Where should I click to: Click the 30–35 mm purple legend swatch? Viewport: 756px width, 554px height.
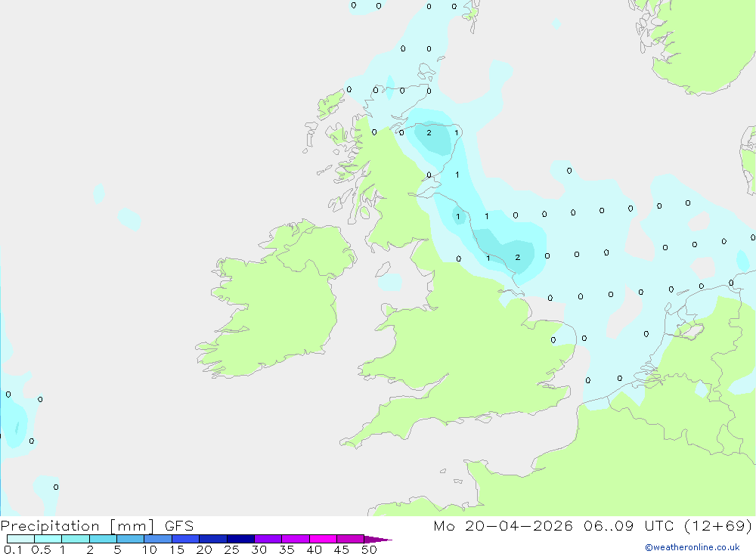tap(268, 539)
